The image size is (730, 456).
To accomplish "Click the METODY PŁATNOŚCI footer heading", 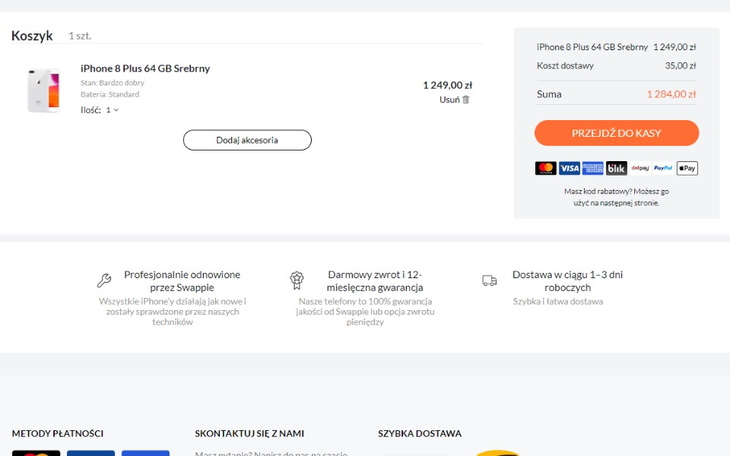I will click(x=58, y=434).
